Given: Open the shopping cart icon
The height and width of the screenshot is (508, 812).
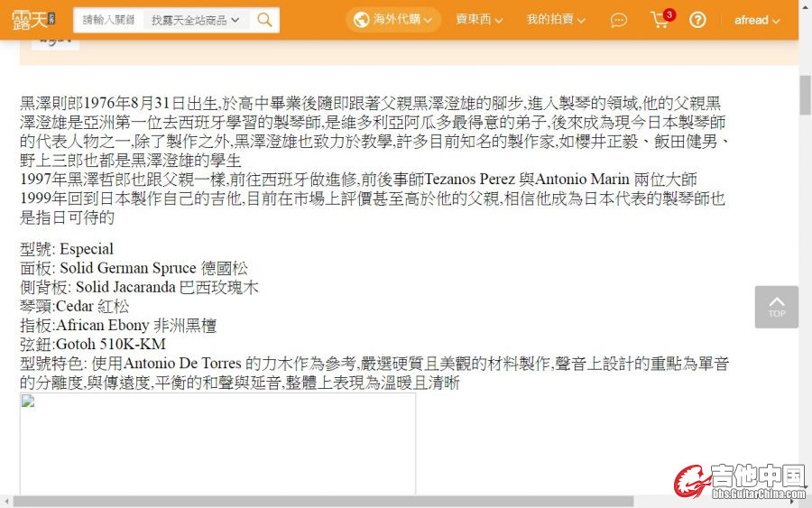Looking at the screenshot, I should pos(660,21).
